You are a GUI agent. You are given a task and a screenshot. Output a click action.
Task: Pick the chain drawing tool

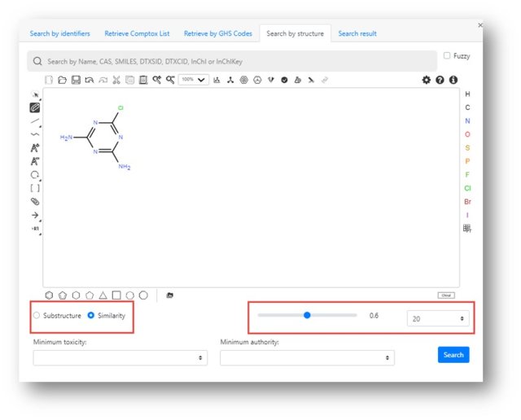point(35,133)
